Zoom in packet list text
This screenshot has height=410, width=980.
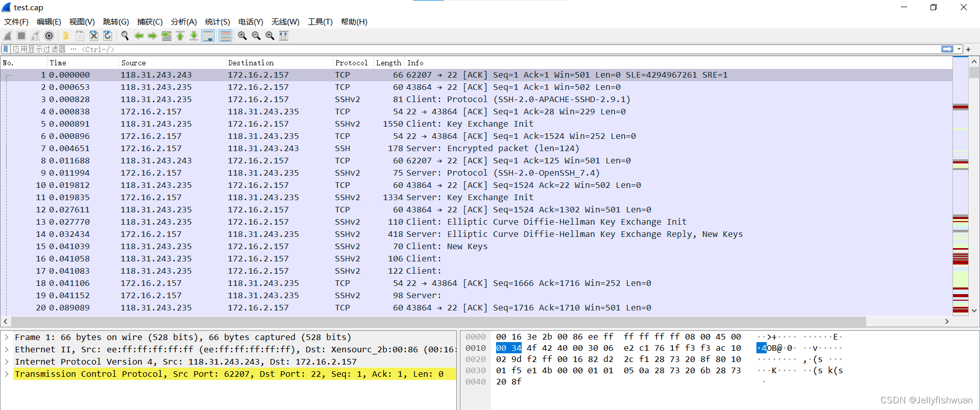pos(242,36)
